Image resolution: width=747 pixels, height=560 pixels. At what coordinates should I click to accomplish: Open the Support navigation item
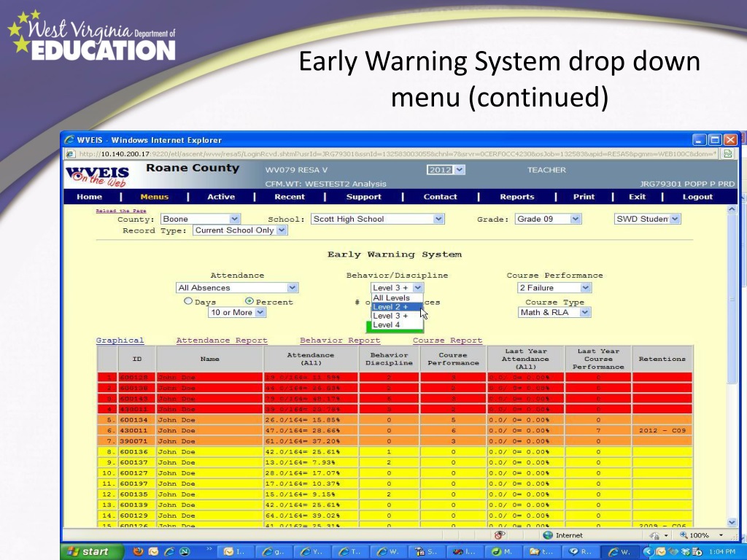coord(364,197)
